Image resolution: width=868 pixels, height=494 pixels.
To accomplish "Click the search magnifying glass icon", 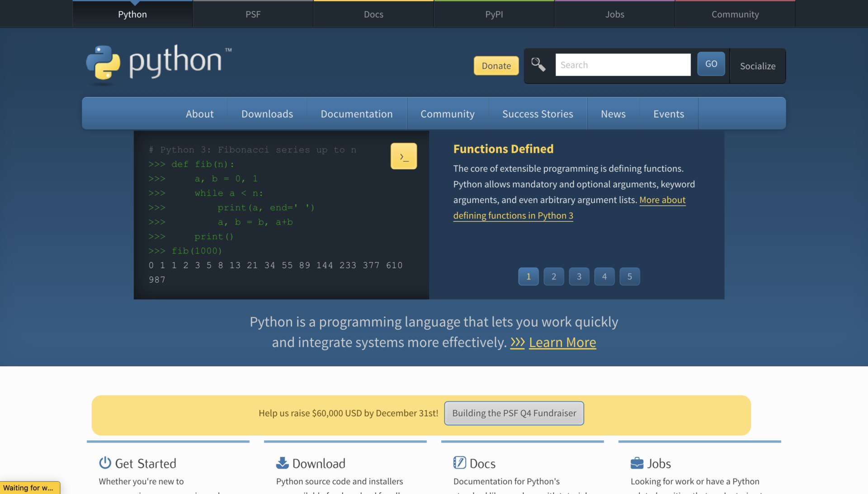I will 538,65.
